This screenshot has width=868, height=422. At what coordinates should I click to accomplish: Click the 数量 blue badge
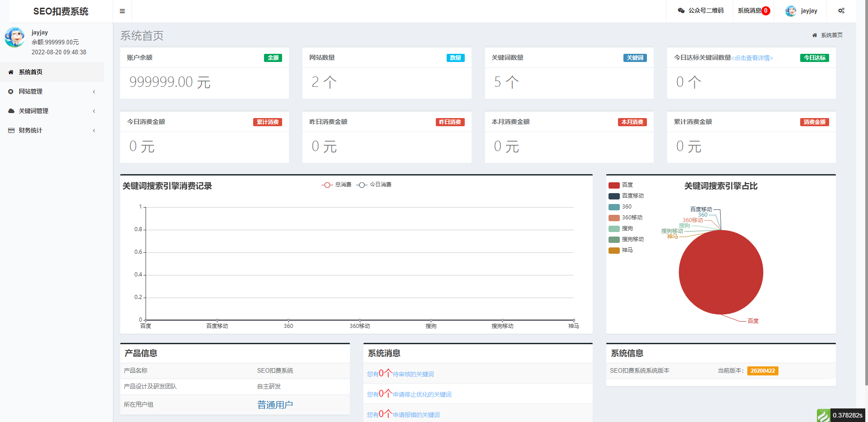455,58
